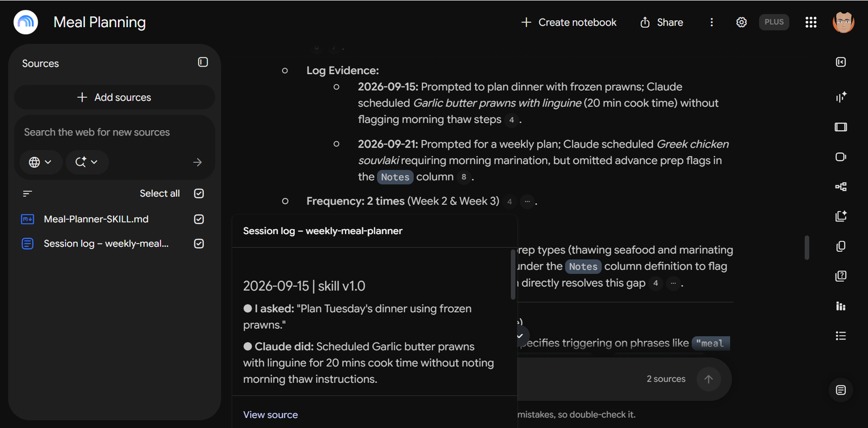868x428 pixels.
Task: Click the Share button
Action: [661, 23]
